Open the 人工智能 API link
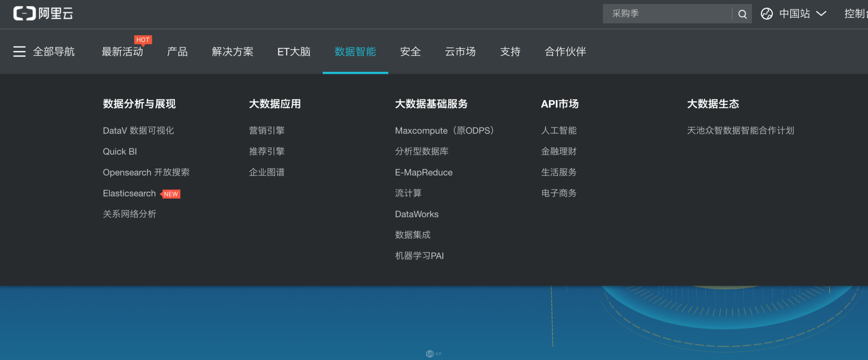The width and height of the screenshot is (868, 360). click(559, 131)
